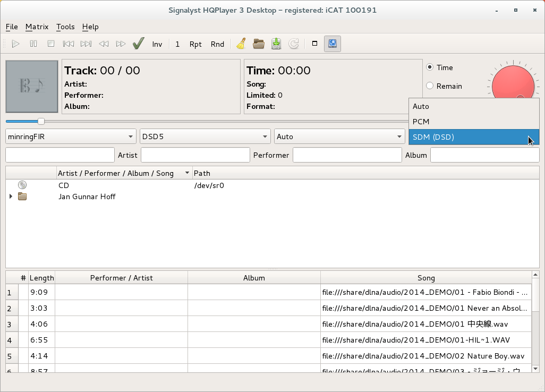Screen dimensions: 545x392
Task: Click the greyed reload arrow icon
Action: [x=294, y=44]
